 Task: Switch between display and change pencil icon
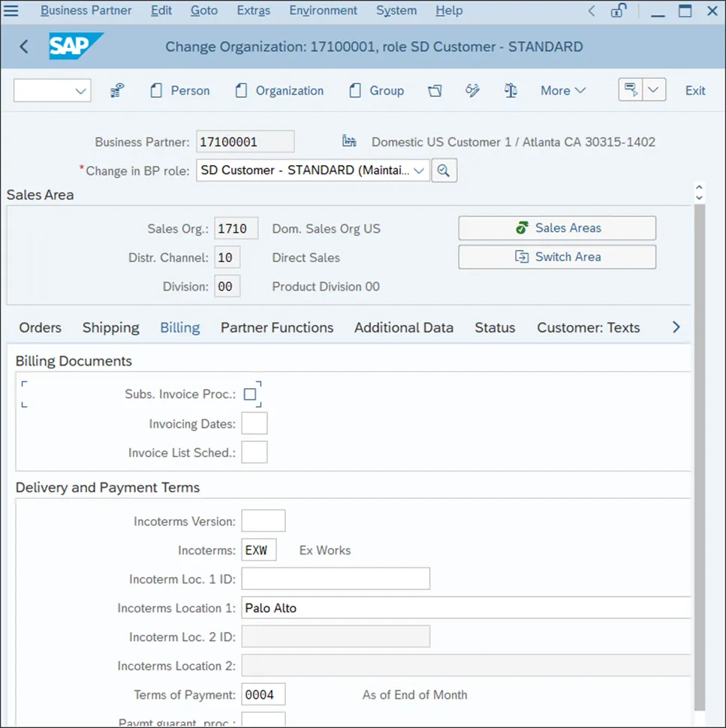472,90
